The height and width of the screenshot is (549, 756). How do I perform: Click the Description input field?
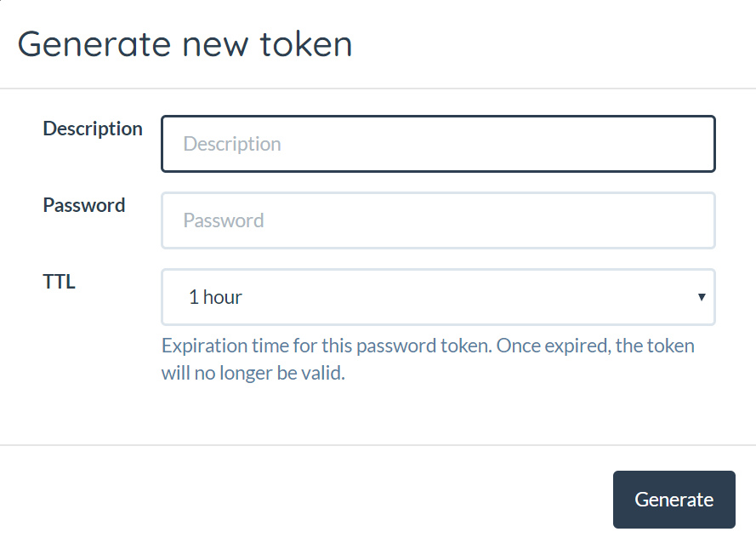click(x=438, y=144)
